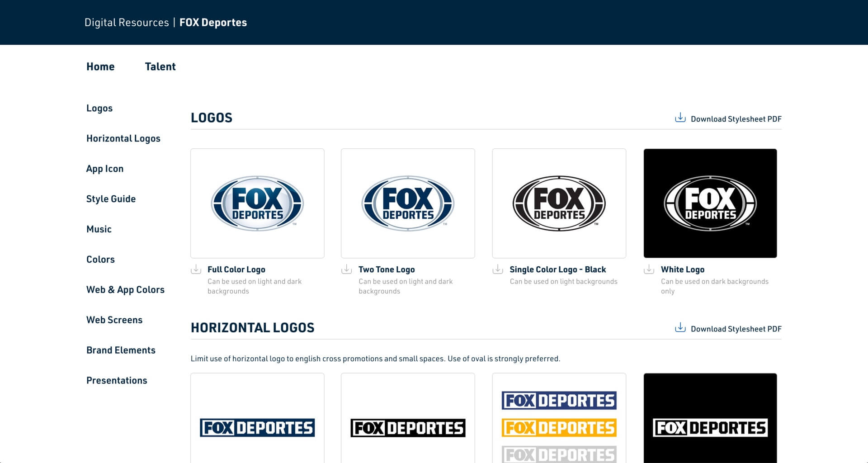This screenshot has width=868, height=463.
Task: Open the Two Tone Logo thumbnail
Action: (x=408, y=203)
